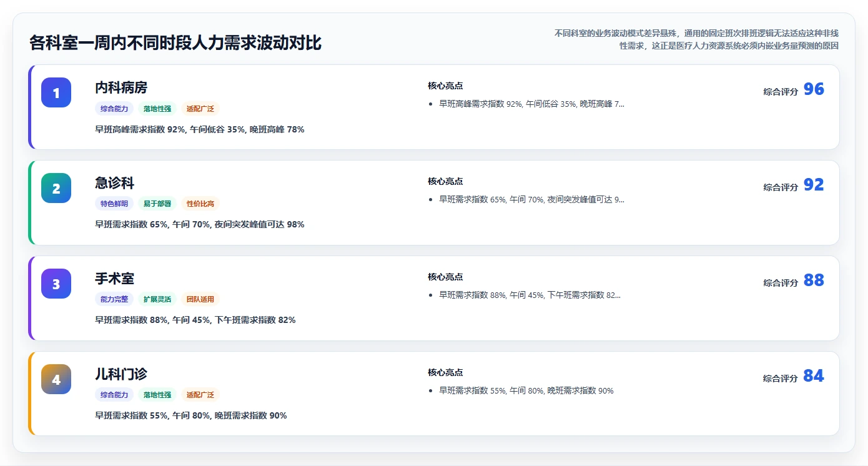
Task: Select the 儿科门诊 card title
Action: pos(121,374)
